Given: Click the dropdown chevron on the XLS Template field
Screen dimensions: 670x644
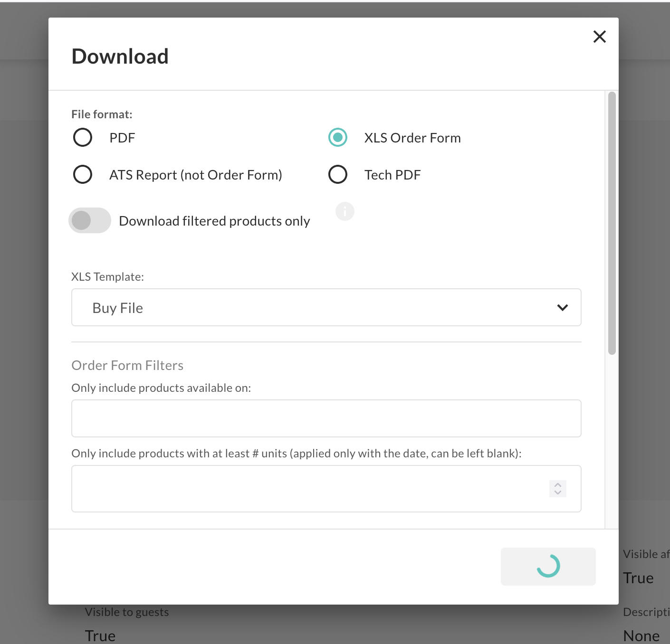Looking at the screenshot, I should (x=563, y=307).
